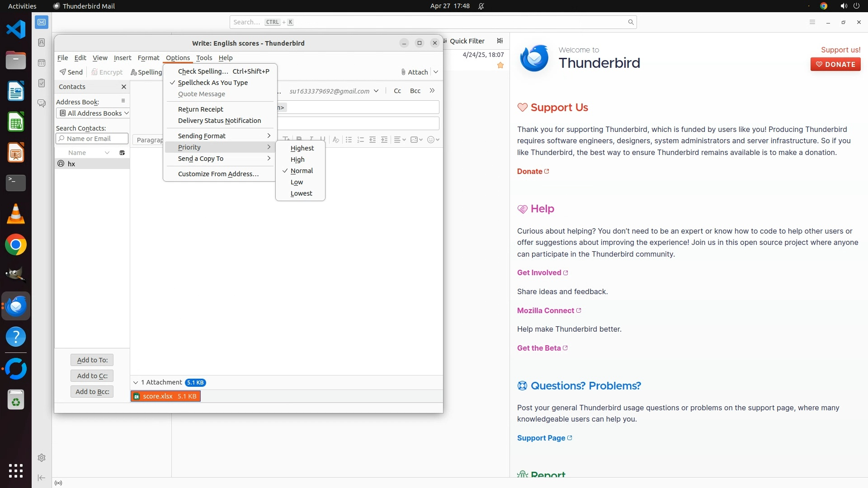
Task: Click the Add to To: button
Action: pyautogui.click(x=92, y=360)
